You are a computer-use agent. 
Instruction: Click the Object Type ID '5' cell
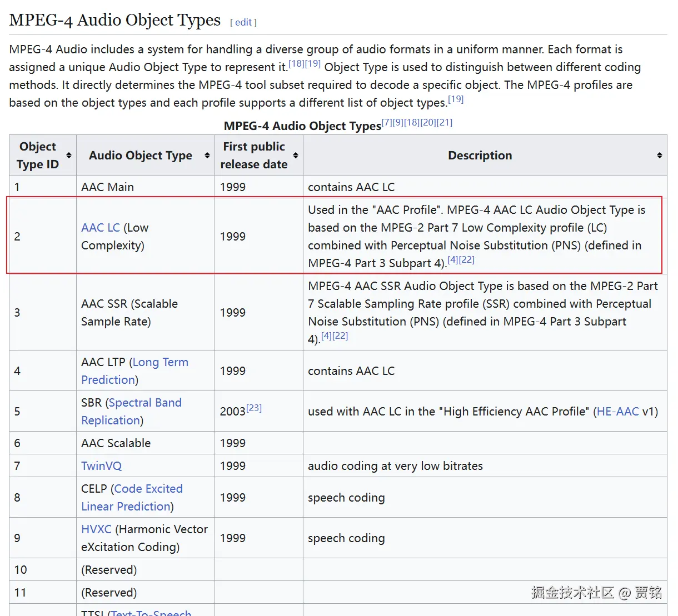click(x=43, y=412)
